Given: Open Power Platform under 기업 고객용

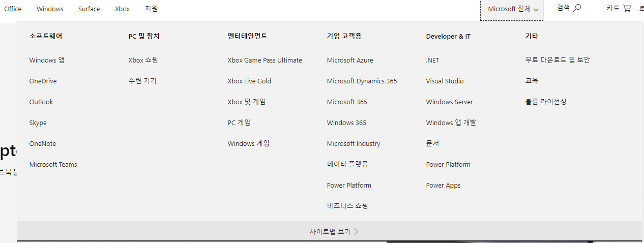Looking at the screenshot, I should (349, 185).
